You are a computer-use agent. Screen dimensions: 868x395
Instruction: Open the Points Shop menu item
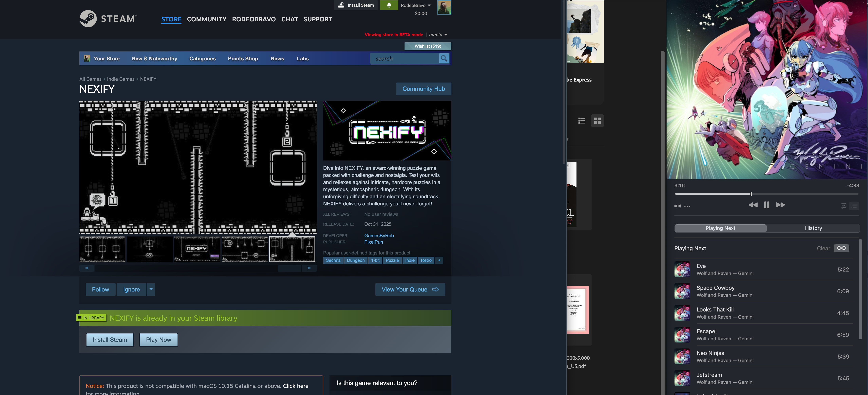(x=243, y=58)
